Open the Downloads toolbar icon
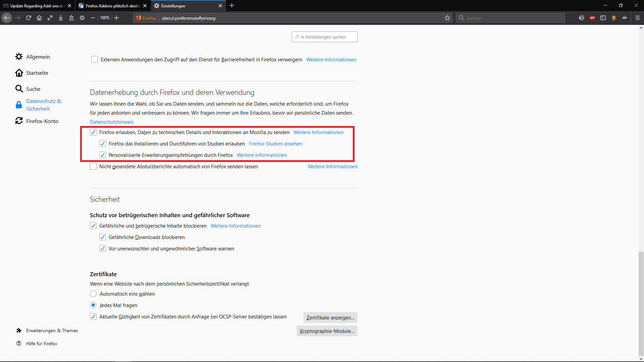The image size is (644, 362). [61, 18]
